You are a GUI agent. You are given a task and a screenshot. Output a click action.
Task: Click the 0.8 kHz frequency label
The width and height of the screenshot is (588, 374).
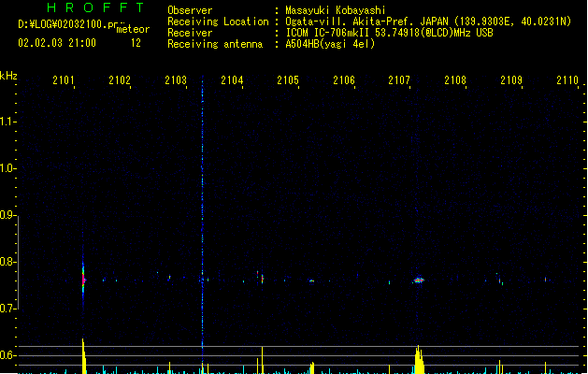click(7, 262)
